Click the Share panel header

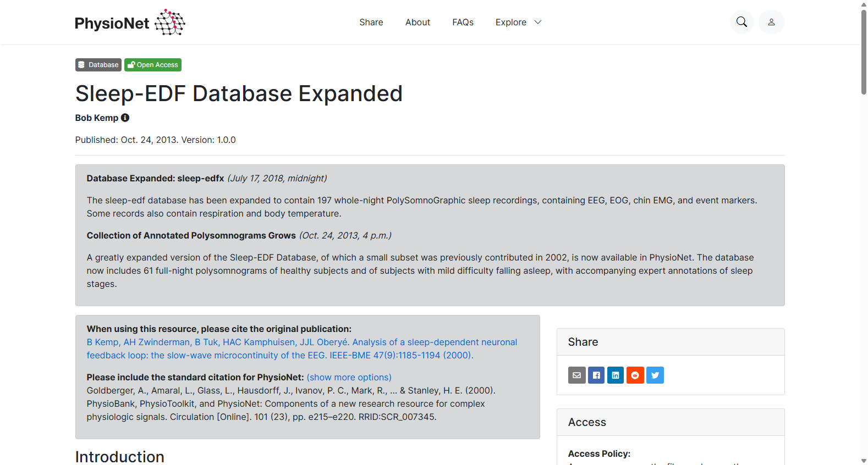tap(671, 342)
